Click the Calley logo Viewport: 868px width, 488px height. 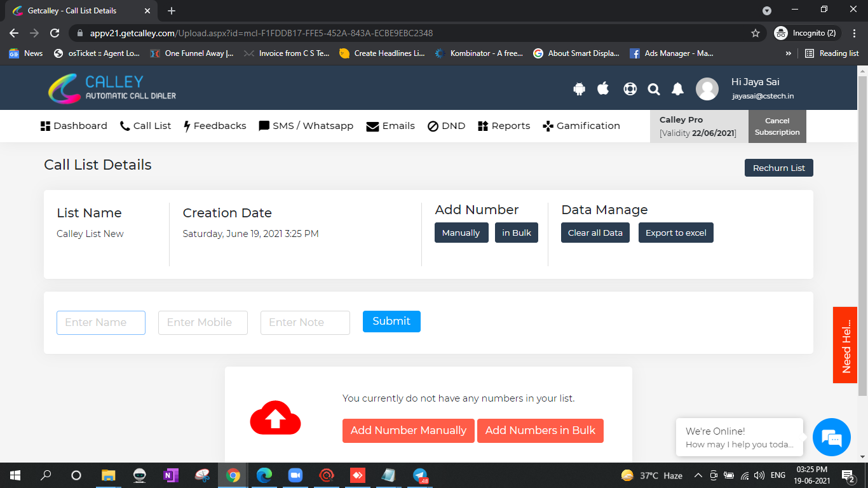[112, 88]
